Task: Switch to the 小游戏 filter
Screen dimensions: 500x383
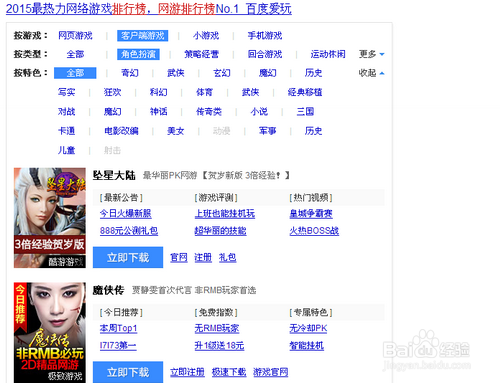Action: [206, 36]
